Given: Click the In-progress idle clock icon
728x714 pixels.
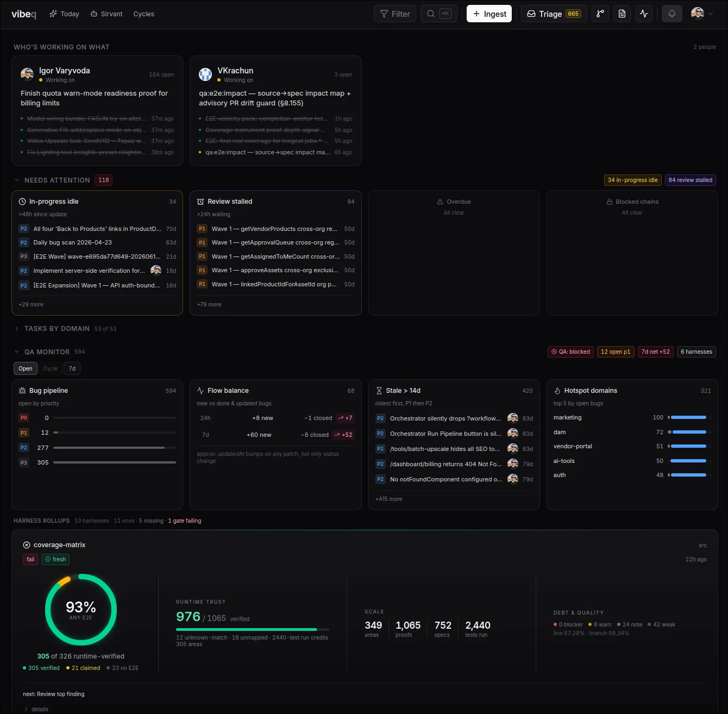Looking at the screenshot, I should click(22, 202).
